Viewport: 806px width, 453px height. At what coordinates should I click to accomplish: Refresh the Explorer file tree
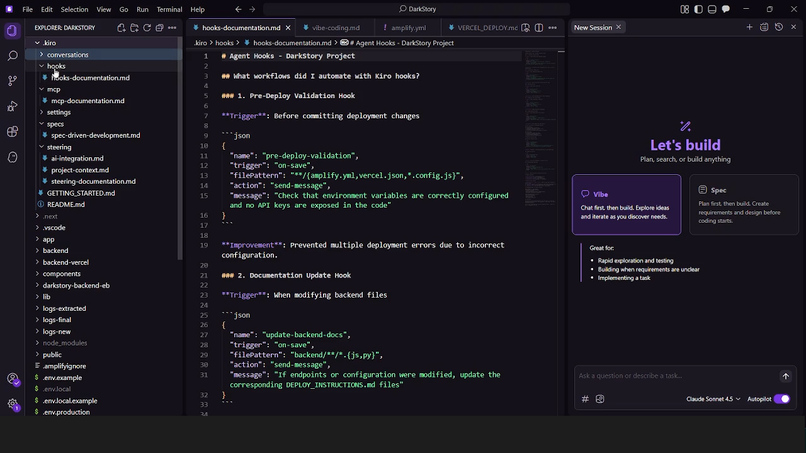(147, 28)
